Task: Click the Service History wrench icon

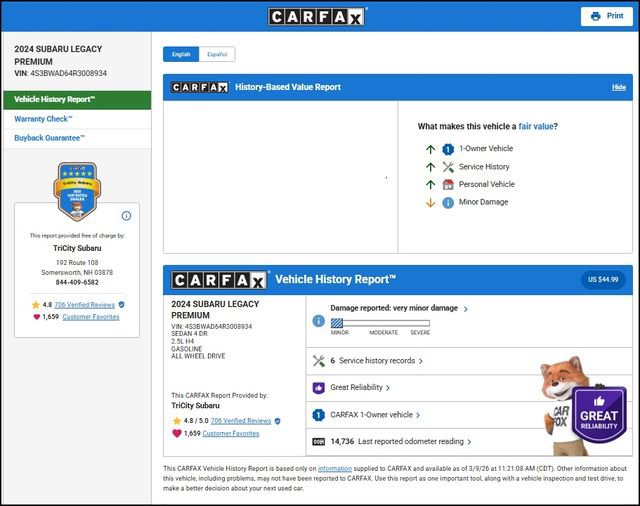Action: point(448,167)
